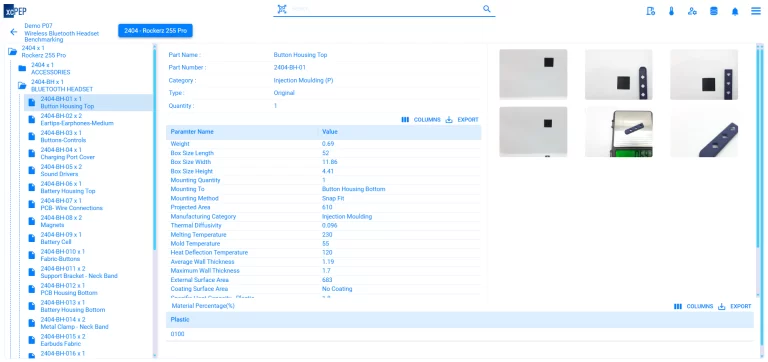Open the hamburger menu icon
This screenshot has height=362, width=768.
coord(756,11)
